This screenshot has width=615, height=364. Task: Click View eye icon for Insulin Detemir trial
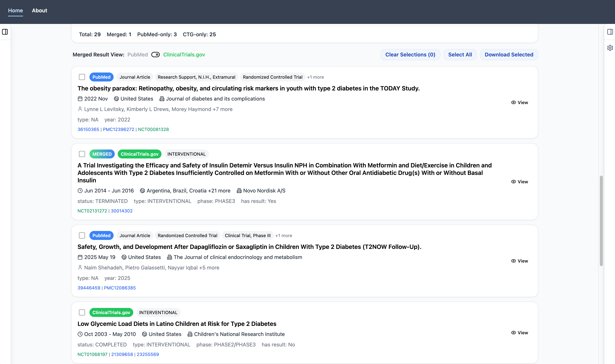pos(513,182)
